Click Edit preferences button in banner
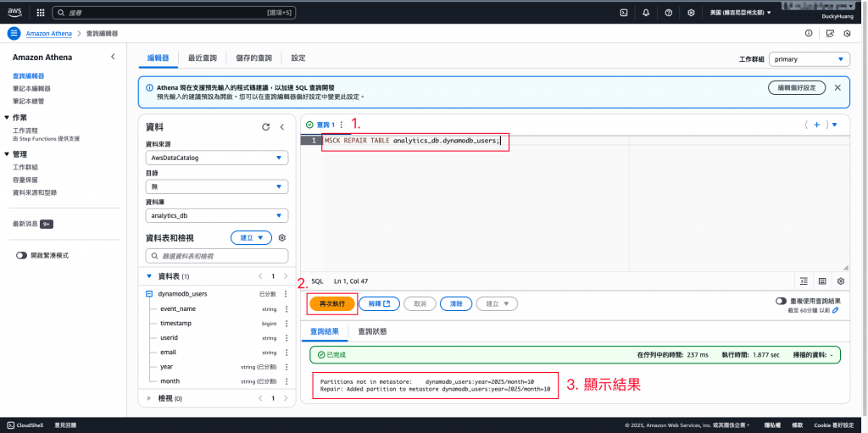The width and height of the screenshot is (868, 433). tap(797, 87)
